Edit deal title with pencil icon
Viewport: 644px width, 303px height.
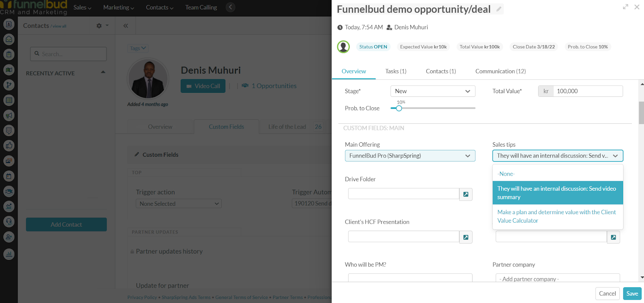pyautogui.click(x=499, y=9)
